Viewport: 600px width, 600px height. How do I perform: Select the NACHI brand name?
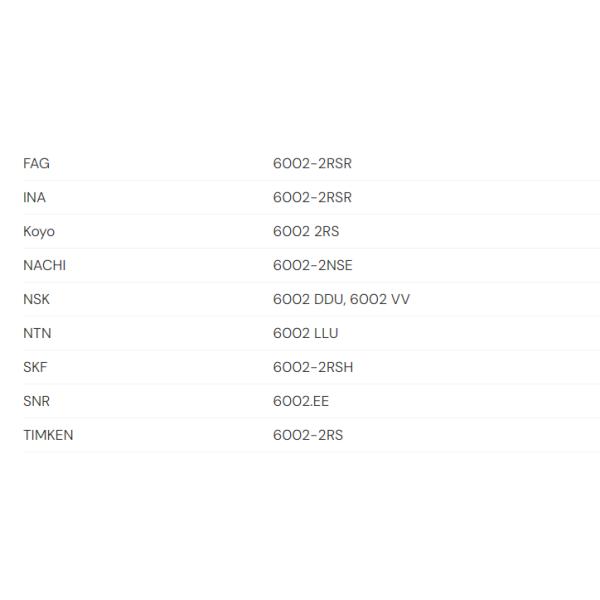pos(44,265)
